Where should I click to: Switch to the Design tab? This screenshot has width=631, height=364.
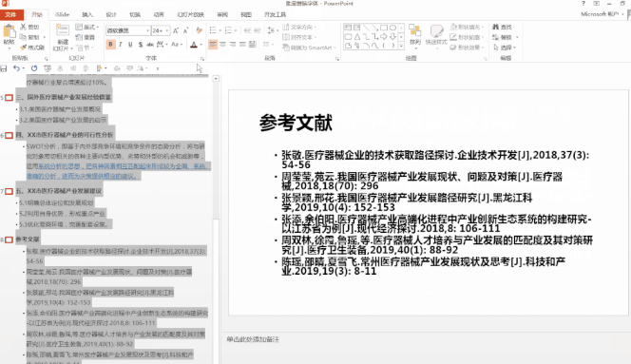111,14
